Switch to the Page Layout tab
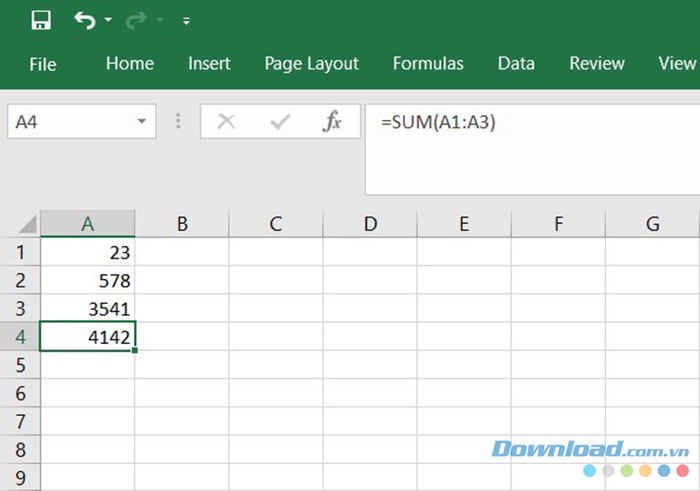Viewport: 700px width, 491px height. point(311,64)
